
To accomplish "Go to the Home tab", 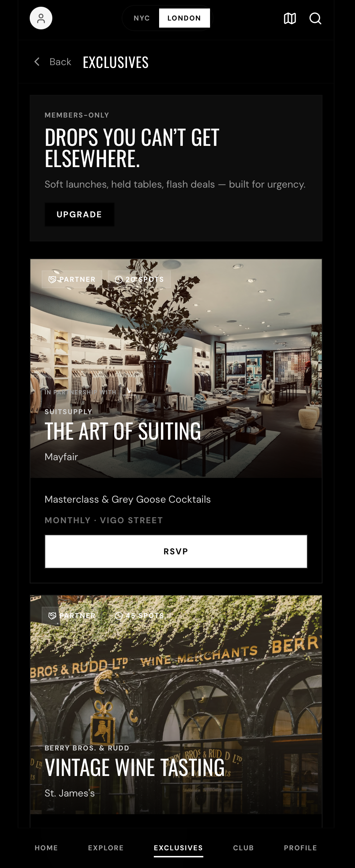I will point(46,848).
